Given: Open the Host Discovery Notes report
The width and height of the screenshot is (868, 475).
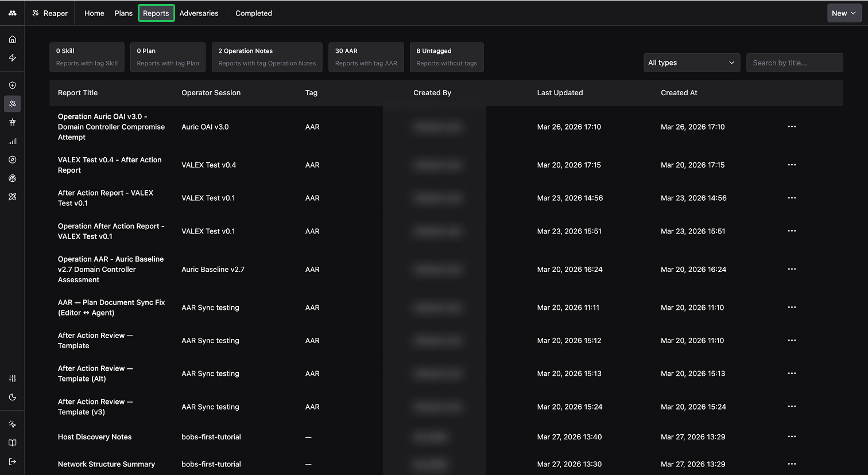Looking at the screenshot, I should click(x=95, y=437).
